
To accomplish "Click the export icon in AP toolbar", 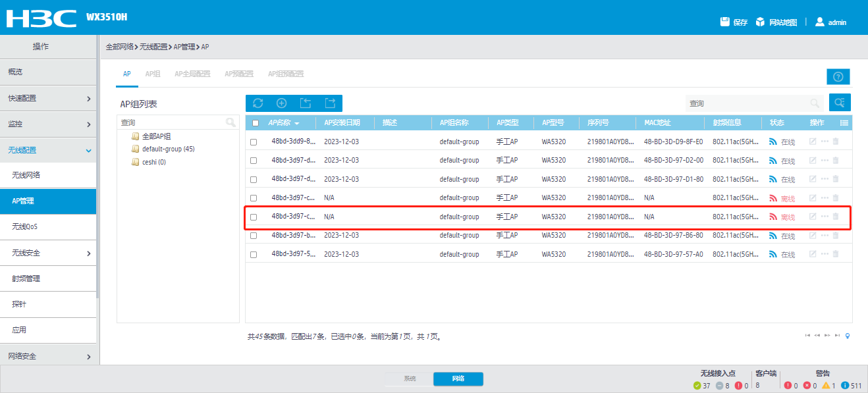I will [330, 103].
